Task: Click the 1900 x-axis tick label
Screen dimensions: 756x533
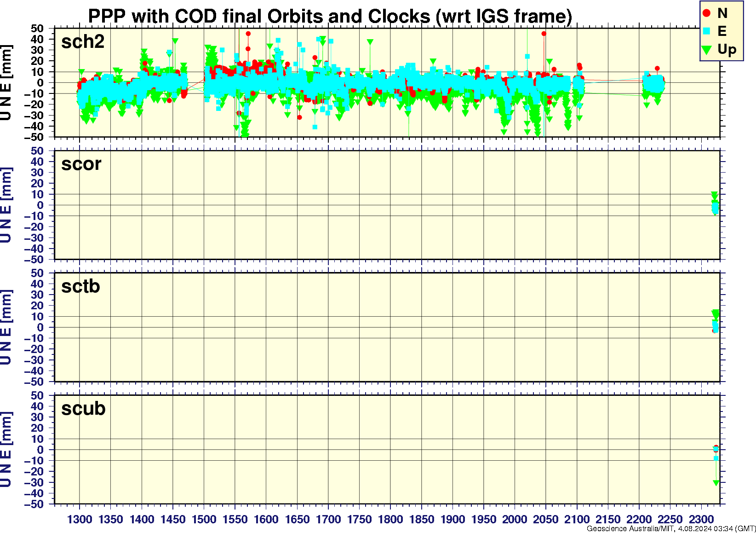Action: [452, 519]
